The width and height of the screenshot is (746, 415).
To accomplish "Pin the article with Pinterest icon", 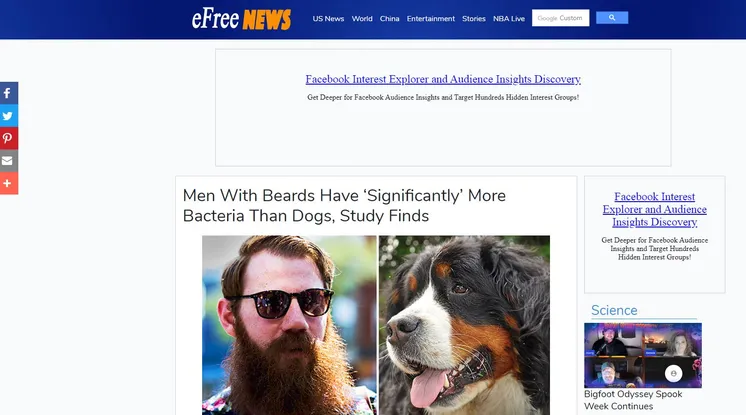I will [x=9, y=138].
